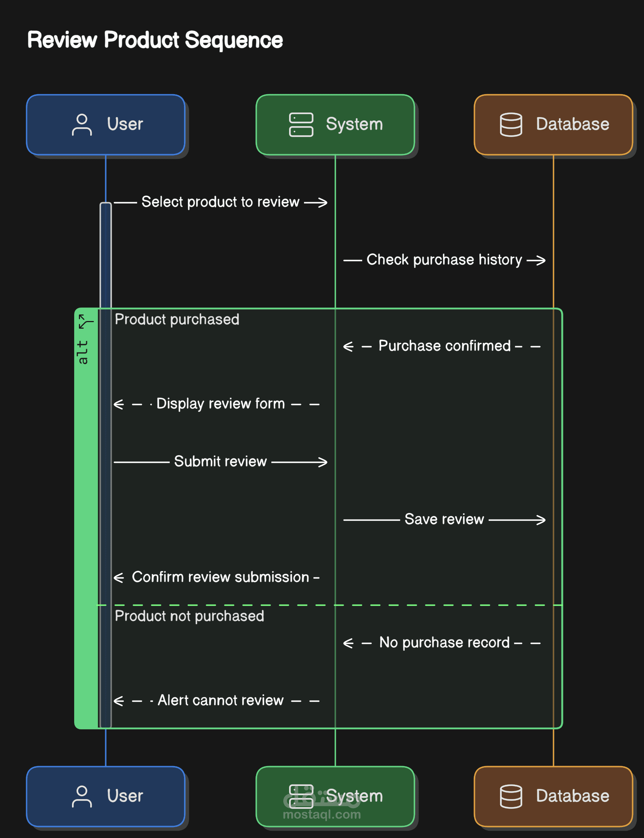Click the arrowhead left of 'Purchase confirmed'
644x838 pixels.
[348, 346]
